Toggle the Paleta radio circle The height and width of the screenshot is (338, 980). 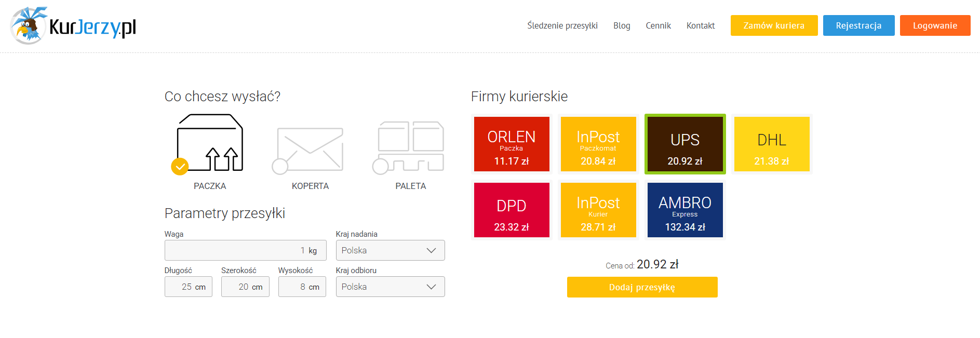click(x=380, y=167)
